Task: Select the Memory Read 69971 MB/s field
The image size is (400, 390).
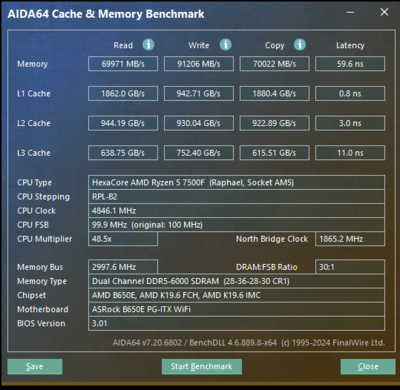Action: point(123,64)
